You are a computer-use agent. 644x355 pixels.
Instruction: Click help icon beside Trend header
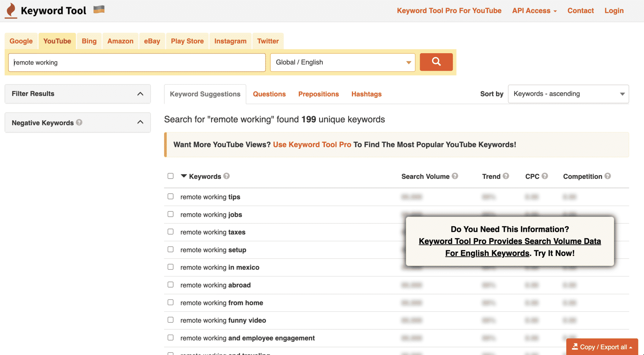(506, 176)
